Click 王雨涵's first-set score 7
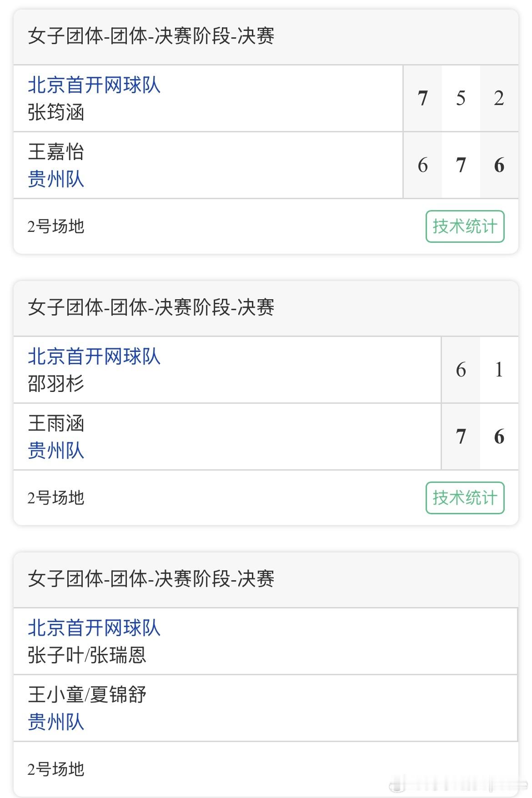Screen dimensions: 532x798 [x=461, y=437]
